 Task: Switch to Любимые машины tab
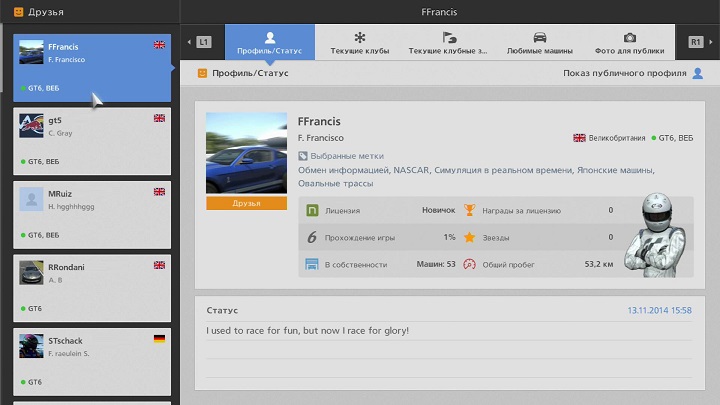(x=540, y=42)
